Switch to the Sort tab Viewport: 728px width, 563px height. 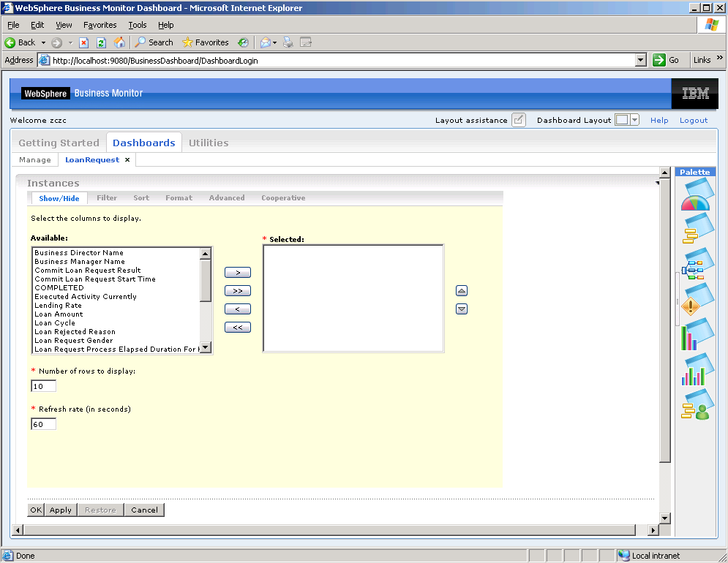141,197
